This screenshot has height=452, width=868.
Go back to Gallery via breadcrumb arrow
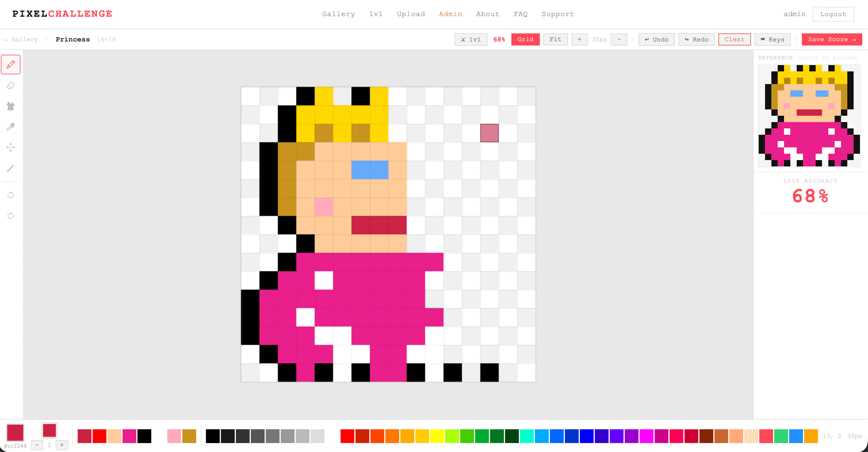click(x=21, y=39)
